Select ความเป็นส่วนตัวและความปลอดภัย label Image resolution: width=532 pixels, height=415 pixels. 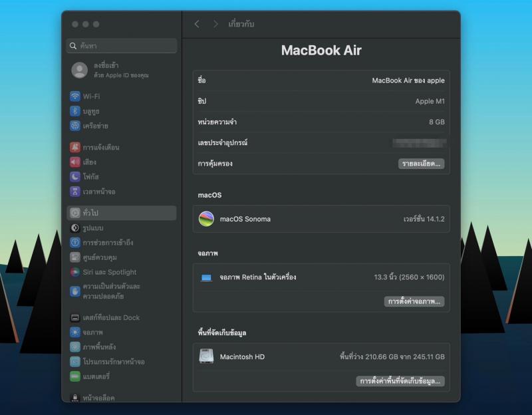[x=111, y=291]
